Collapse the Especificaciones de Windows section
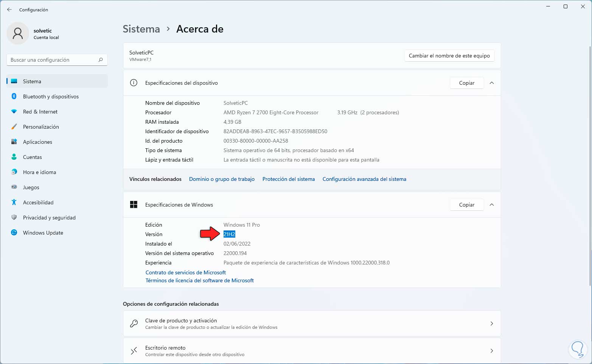The image size is (592, 364). (492, 205)
